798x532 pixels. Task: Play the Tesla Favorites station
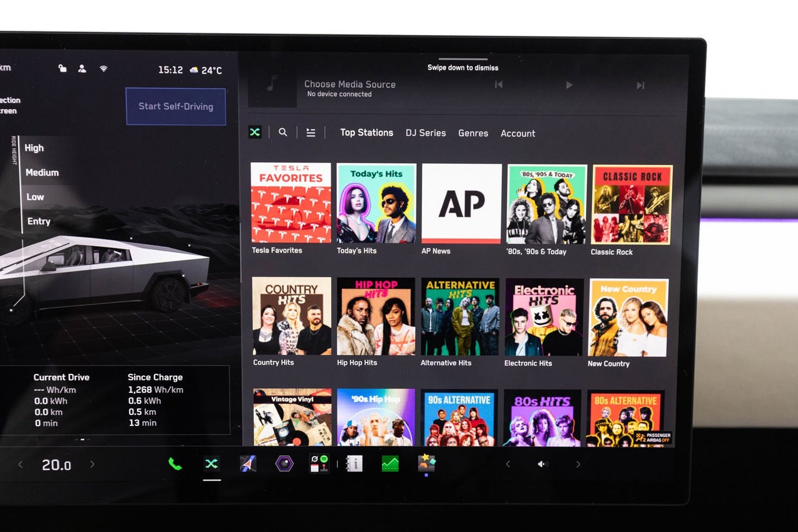pyautogui.click(x=291, y=202)
